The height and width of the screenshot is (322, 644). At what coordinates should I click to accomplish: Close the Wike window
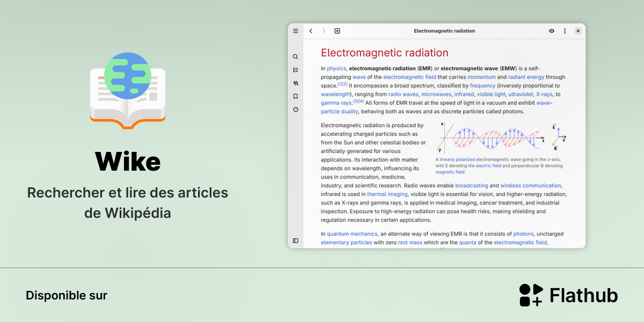point(578,31)
